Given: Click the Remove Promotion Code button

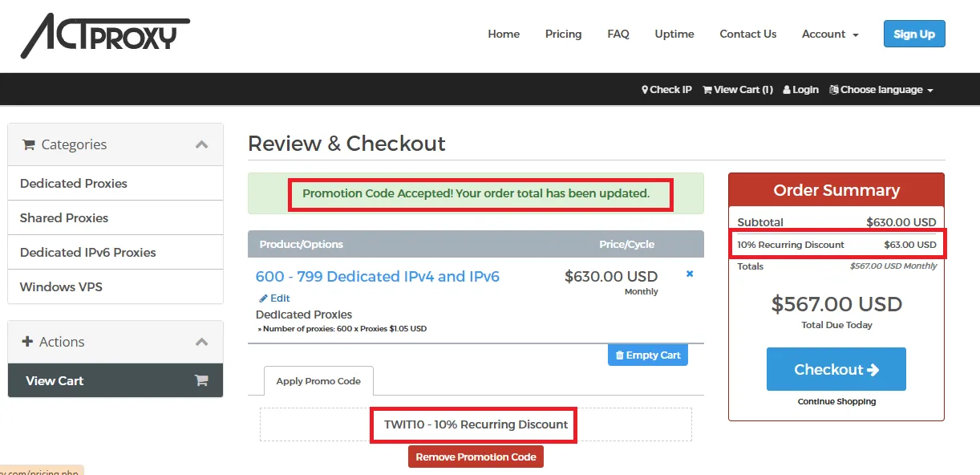Looking at the screenshot, I should click(x=476, y=456).
